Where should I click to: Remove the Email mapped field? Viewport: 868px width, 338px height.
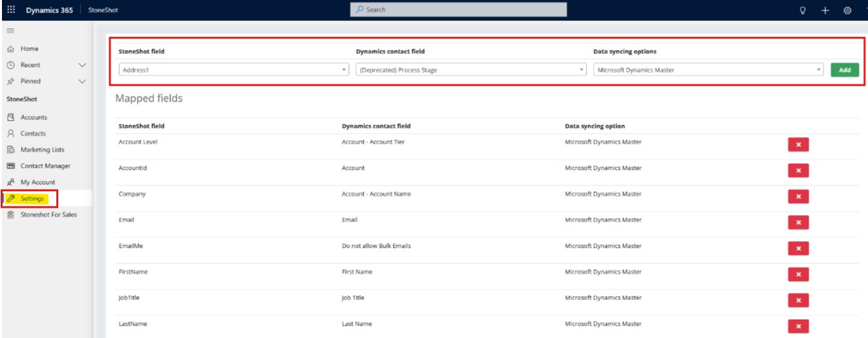(x=798, y=223)
